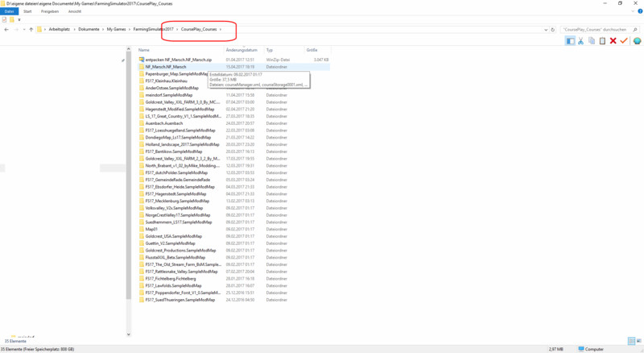The height and width of the screenshot is (353, 644).
Task: Click the blue Help question mark icon
Action: pos(639,13)
